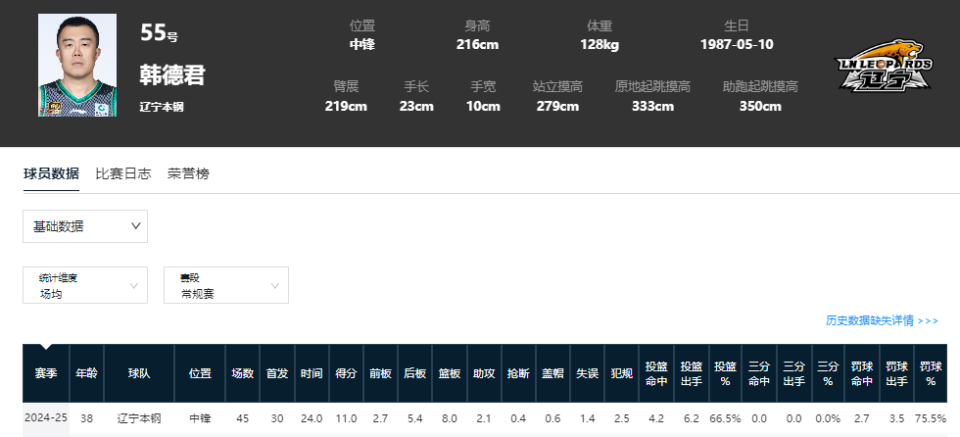
Task: Click 辽宁本钢 team name under the player name
Action: pos(161,106)
